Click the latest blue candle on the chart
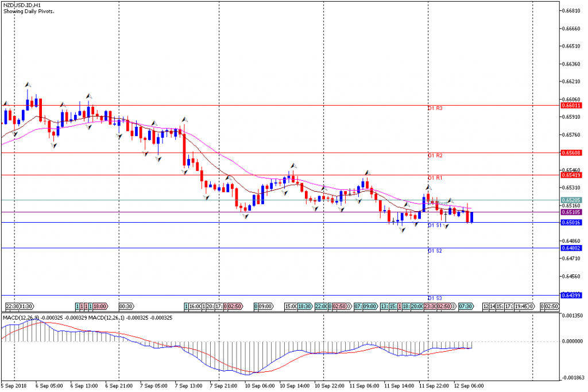The image size is (588, 392). 471,217
